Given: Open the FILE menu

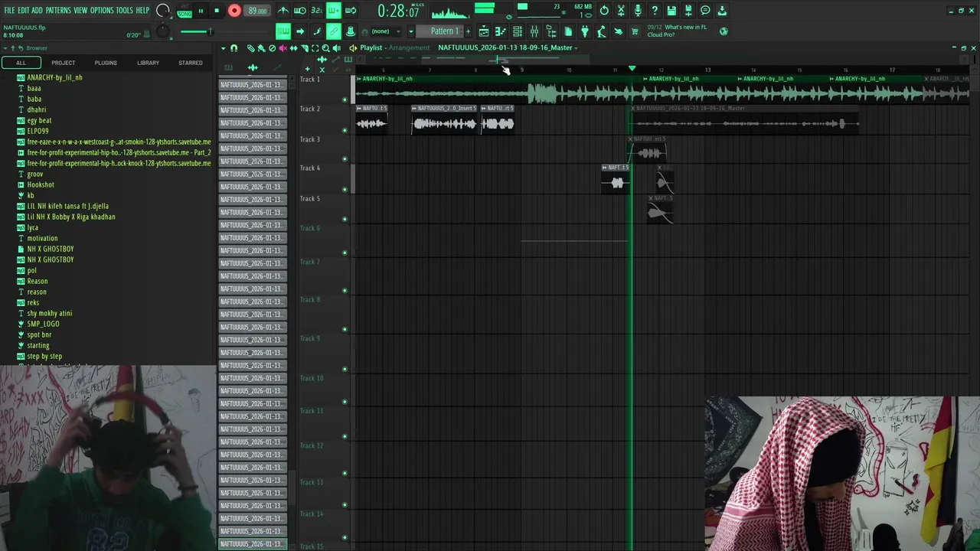Looking at the screenshot, I should (x=9, y=11).
